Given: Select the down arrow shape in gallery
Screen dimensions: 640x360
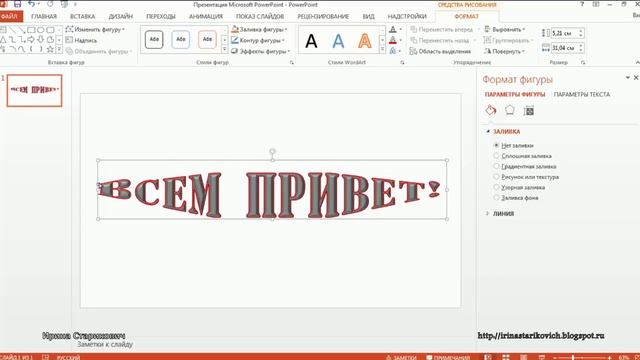Looking at the screenshot, I should 41,40.
